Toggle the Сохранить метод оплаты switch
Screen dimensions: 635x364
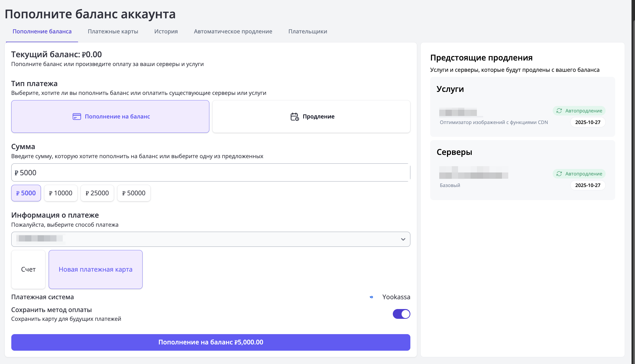(401, 314)
